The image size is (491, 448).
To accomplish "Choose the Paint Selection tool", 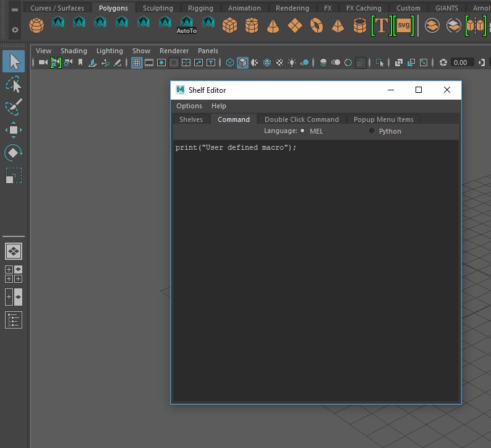I will [14, 106].
